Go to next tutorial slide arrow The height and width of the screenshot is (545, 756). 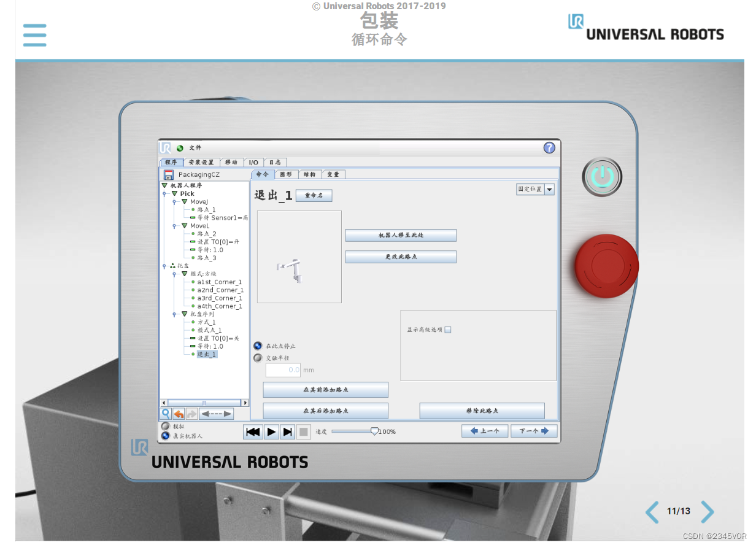point(708,511)
